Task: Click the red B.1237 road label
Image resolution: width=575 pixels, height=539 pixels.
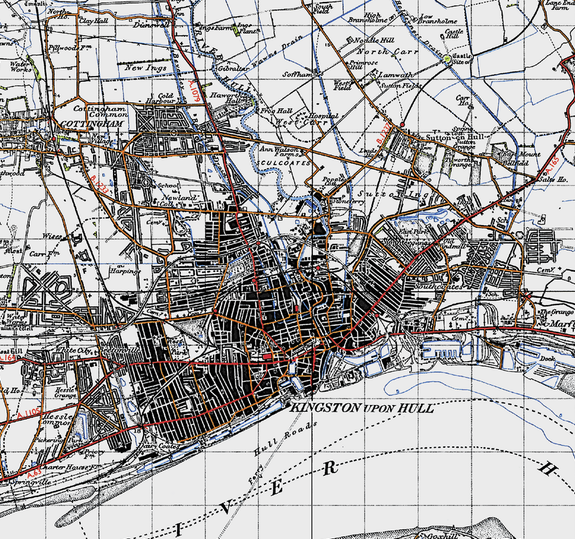Action: coord(382,135)
